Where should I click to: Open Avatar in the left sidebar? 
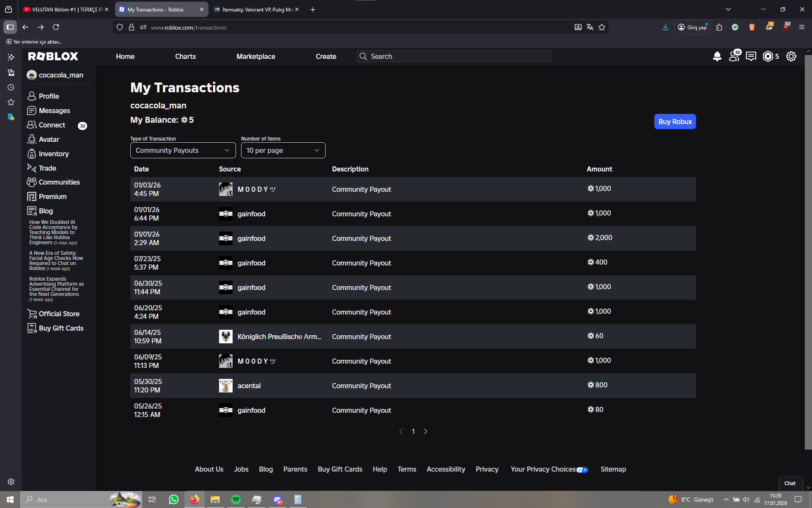tap(43, 139)
